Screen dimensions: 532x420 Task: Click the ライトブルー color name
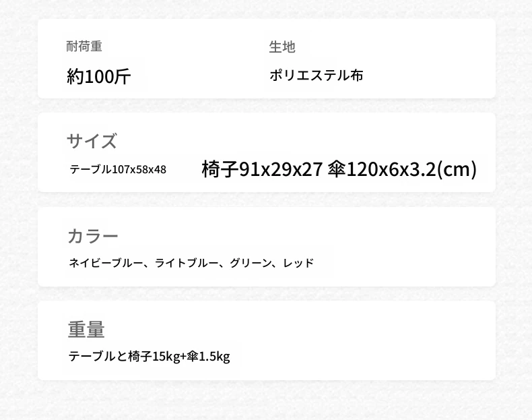click(187, 263)
